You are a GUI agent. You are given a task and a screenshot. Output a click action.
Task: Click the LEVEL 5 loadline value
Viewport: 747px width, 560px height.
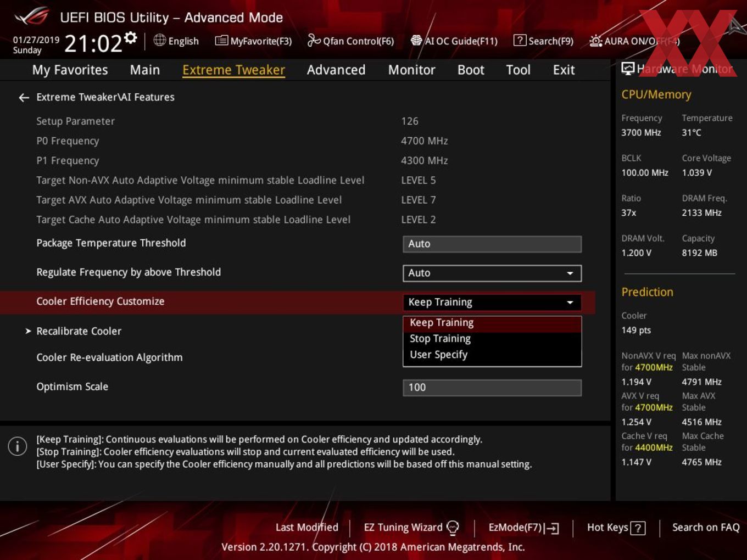point(418,181)
